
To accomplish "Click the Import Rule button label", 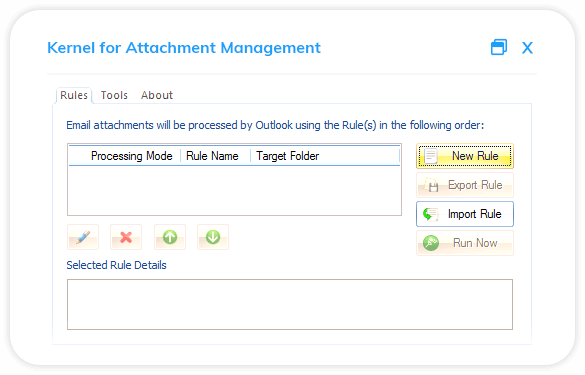I will (475, 214).
